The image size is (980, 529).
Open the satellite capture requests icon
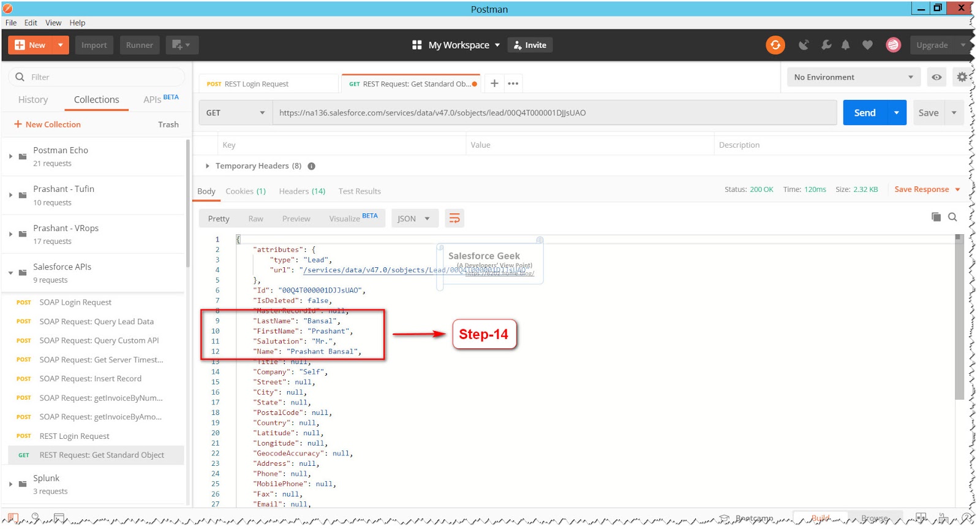[804, 45]
